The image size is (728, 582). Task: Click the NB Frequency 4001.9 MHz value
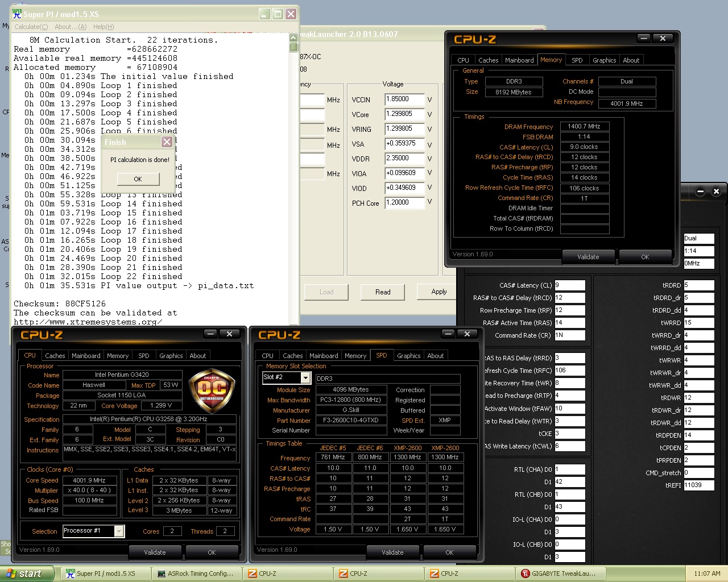pyautogui.click(x=626, y=103)
